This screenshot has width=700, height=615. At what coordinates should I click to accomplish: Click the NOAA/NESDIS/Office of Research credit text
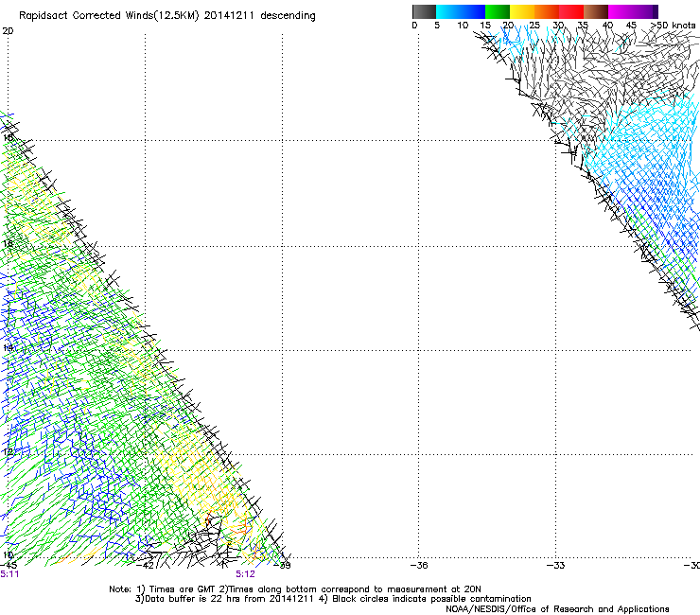(557, 609)
